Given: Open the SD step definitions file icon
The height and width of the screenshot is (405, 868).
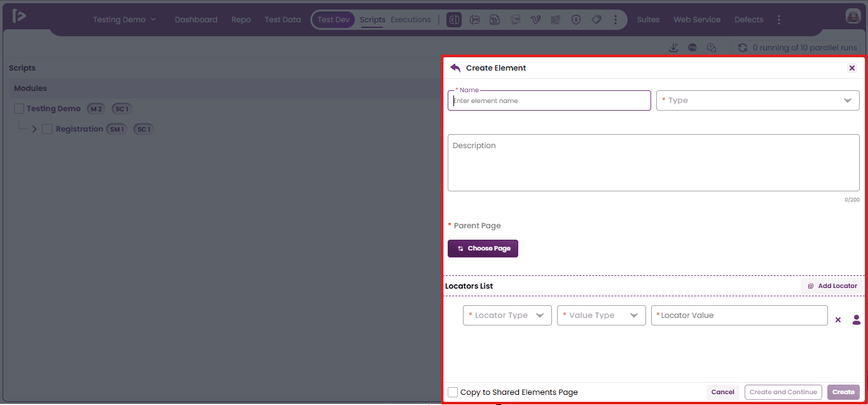Looking at the screenshot, I should [x=495, y=20].
